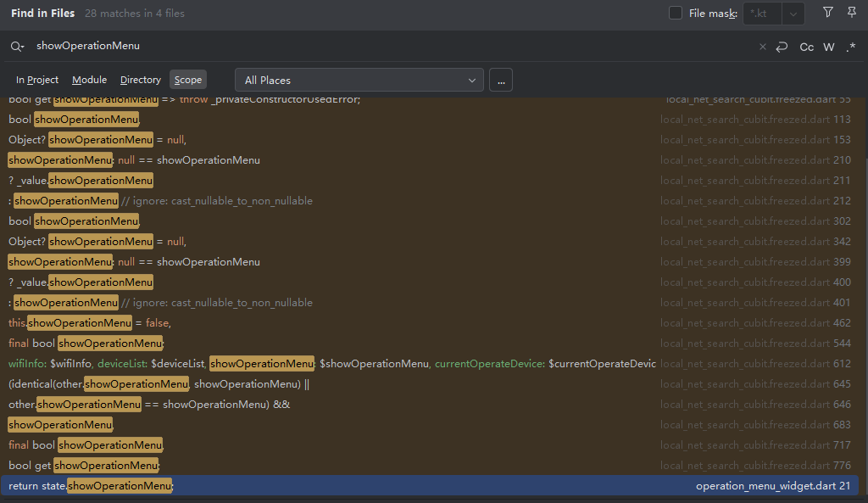Select the Directory scope tab
The height and width of the screenshot is (503, 868).
tap(141, 80)
